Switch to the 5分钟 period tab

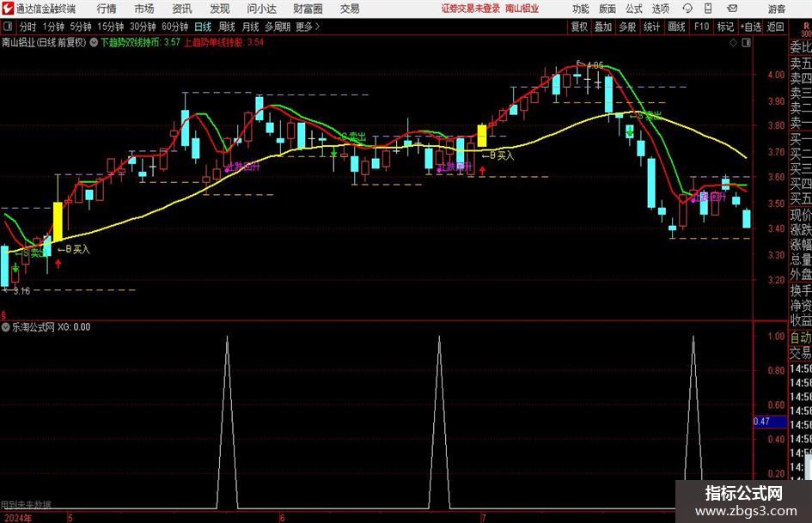81,27
